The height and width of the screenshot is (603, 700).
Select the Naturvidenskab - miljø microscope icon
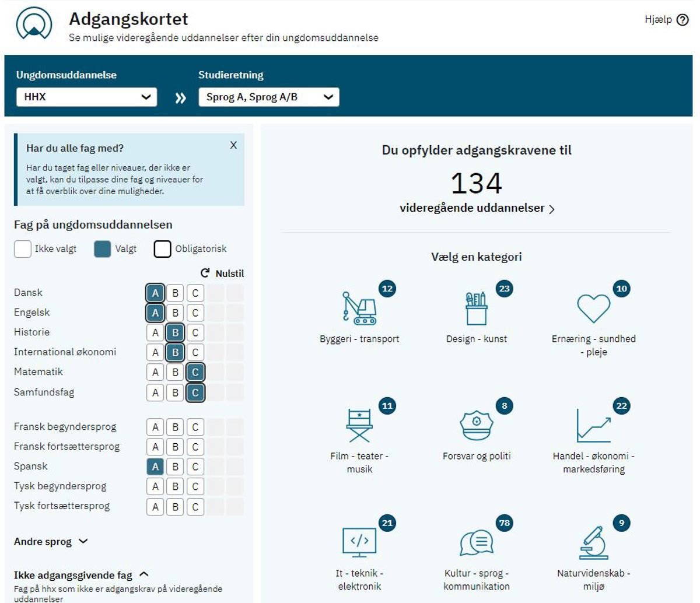pyautogui.click(x=593, y=543)
